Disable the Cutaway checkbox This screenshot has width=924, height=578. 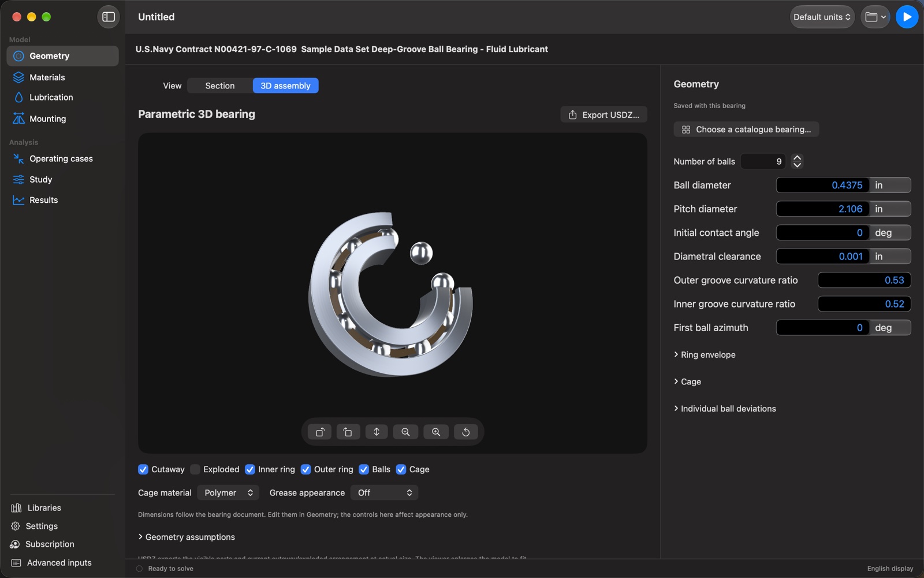click(143, 469)
